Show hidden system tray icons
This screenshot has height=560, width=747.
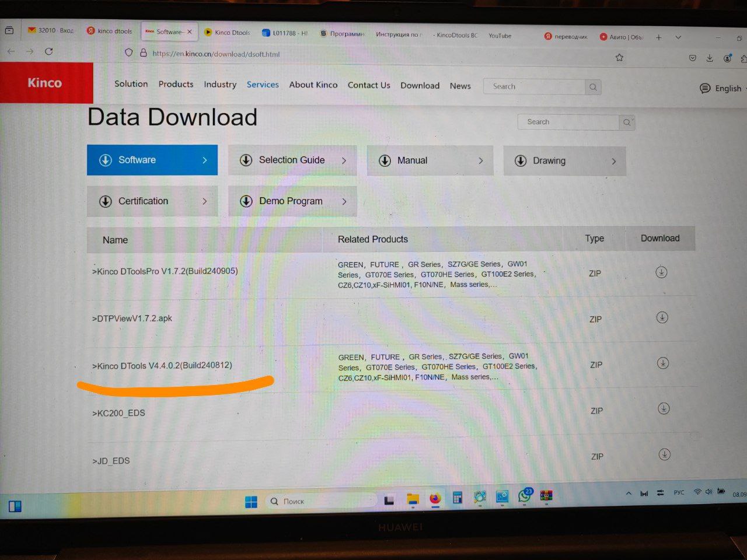pyautogui.click(x=629, y=494)
